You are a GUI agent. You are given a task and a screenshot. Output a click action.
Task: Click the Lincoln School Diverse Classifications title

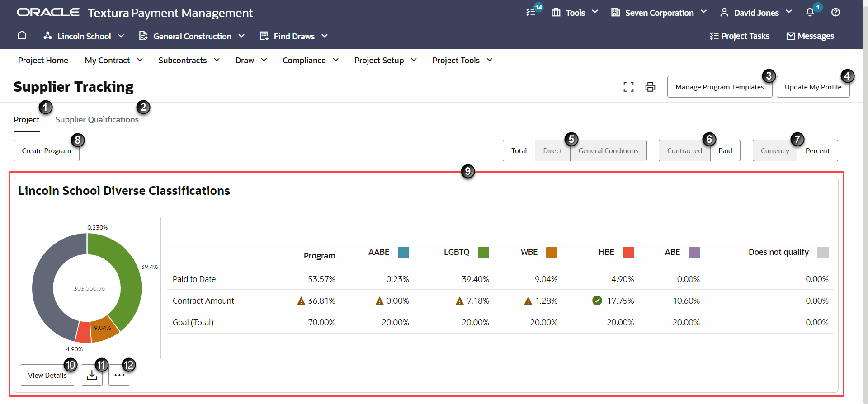coord(124,191)
